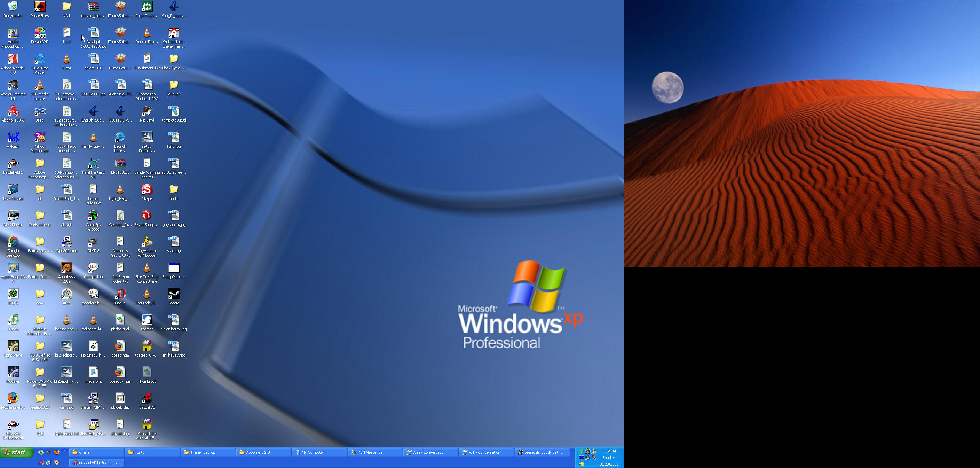This screenshot has height=468, width=980.
Task: Click Firefox icon in Quick Launch
Action: pyautogui.click(x=57, y=452)
